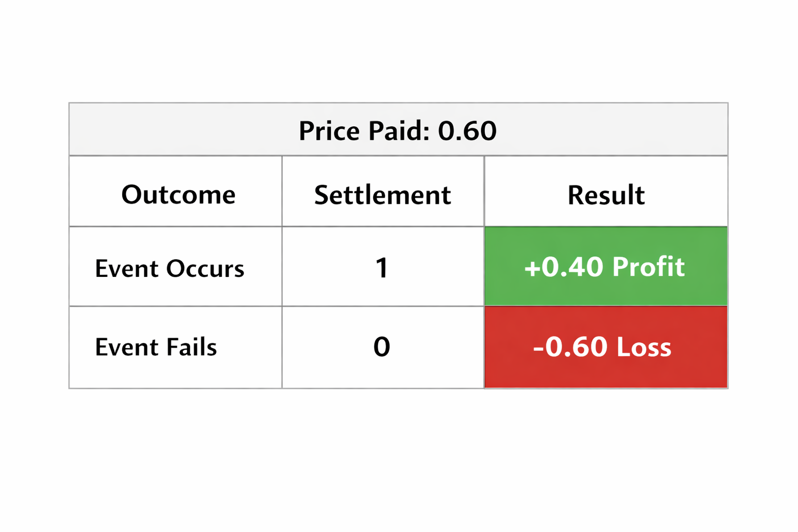Click the word Profit in the green cell

648,267
